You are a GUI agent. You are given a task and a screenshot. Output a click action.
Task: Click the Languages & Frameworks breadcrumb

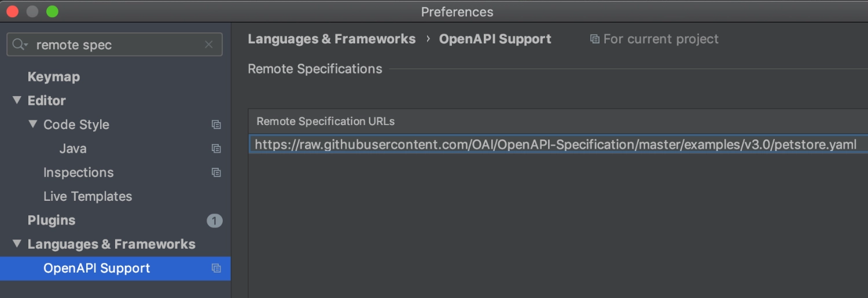coord(332,39)
